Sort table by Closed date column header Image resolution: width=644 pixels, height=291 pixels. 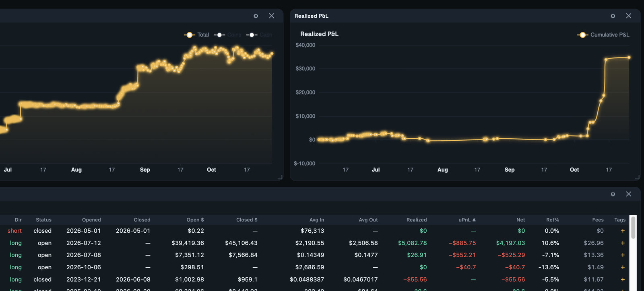(142, 220)
